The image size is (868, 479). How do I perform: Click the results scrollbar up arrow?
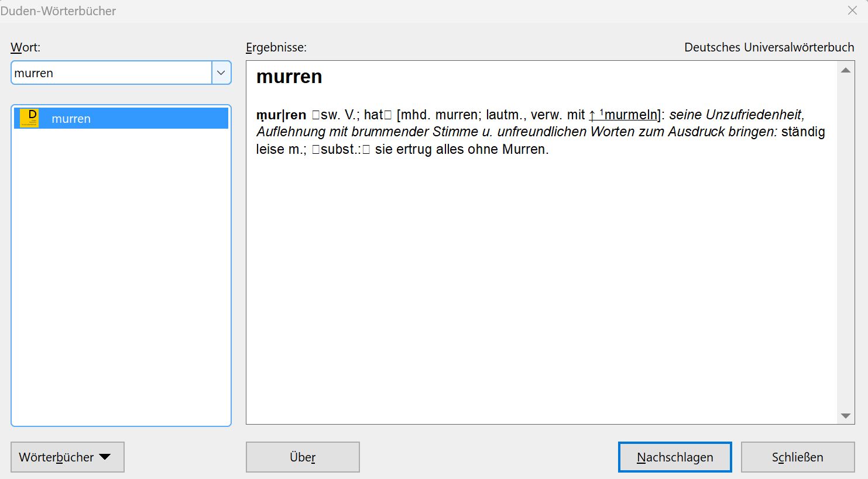(846, 70)
